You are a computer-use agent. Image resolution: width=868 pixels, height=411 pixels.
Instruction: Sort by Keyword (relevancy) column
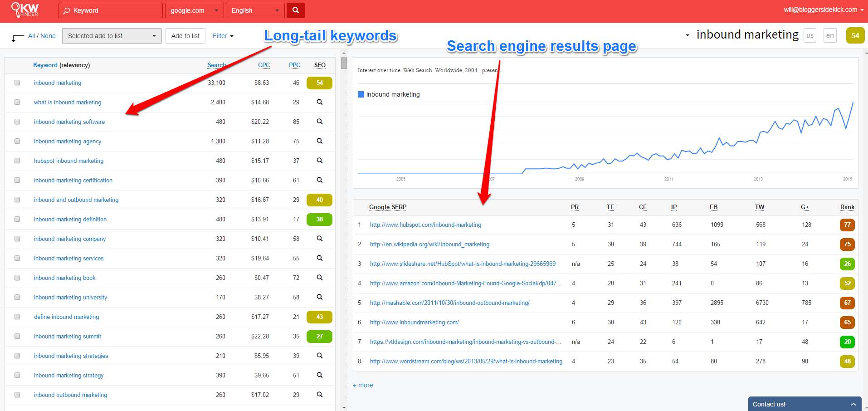61,65
